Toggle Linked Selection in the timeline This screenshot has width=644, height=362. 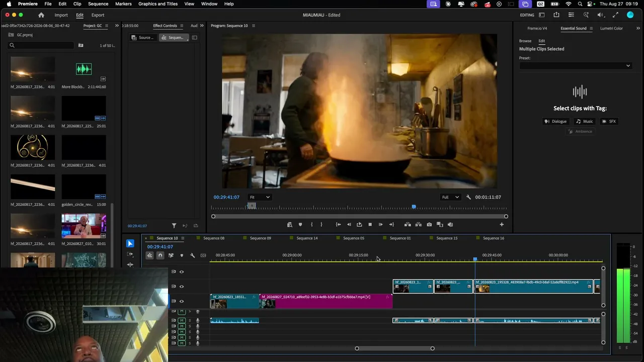coord(171,255)
